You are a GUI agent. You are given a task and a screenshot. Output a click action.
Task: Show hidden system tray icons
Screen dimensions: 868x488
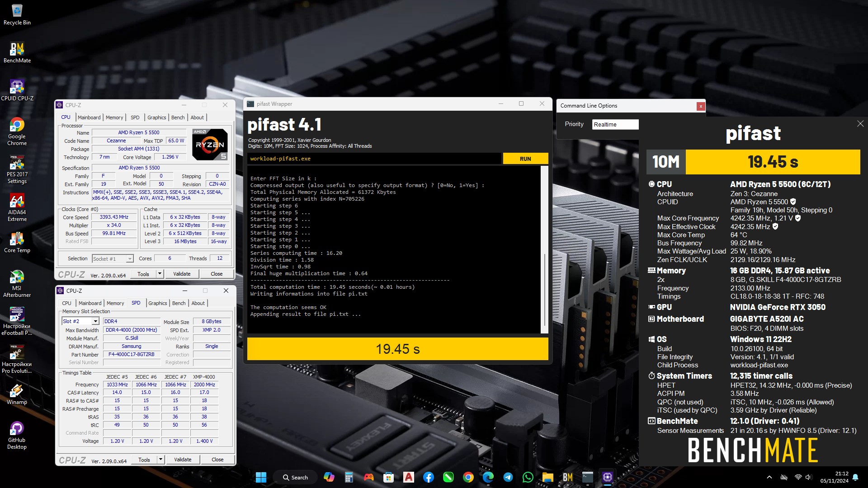(x=769, y=477)
